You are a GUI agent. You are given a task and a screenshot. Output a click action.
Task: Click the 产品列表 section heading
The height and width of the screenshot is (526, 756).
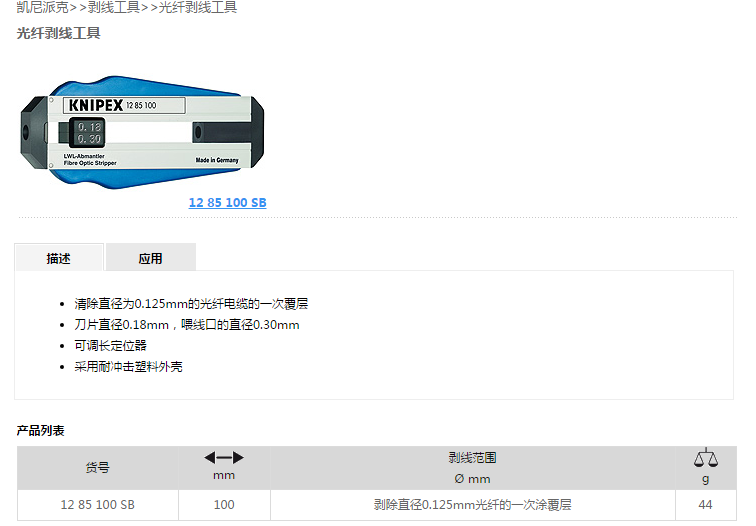pyautogui.click(x=40, y=431)
